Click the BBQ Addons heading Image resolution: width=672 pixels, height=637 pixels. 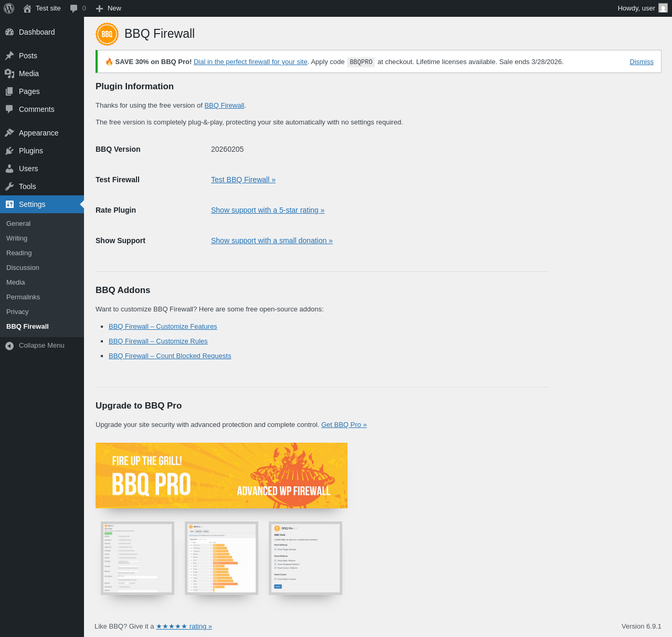tap(123, 290)
